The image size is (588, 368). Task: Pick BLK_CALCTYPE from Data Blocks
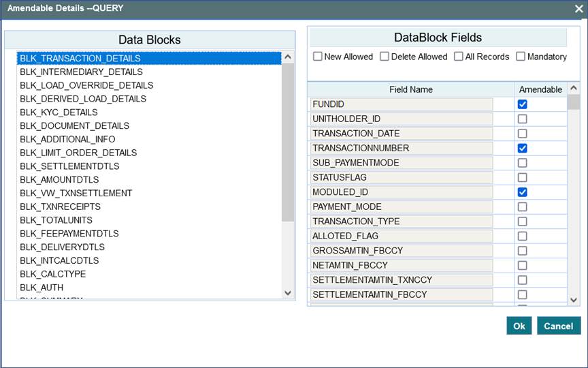(149, 274)
